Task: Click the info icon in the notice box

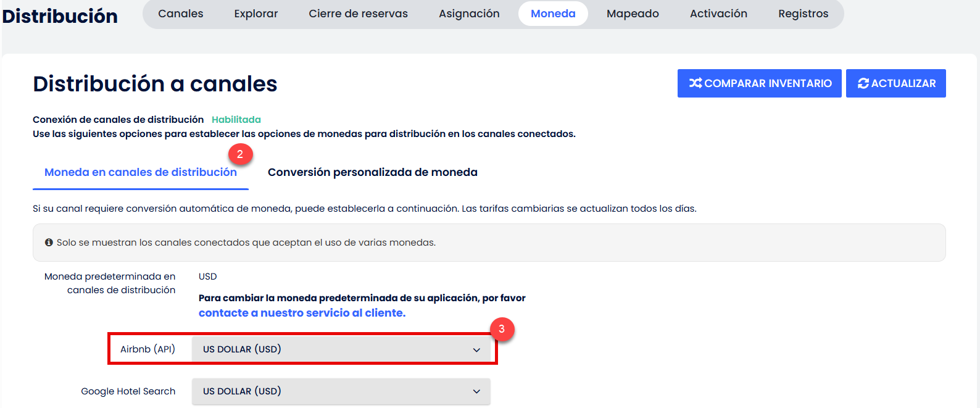Action: point(49,243)
